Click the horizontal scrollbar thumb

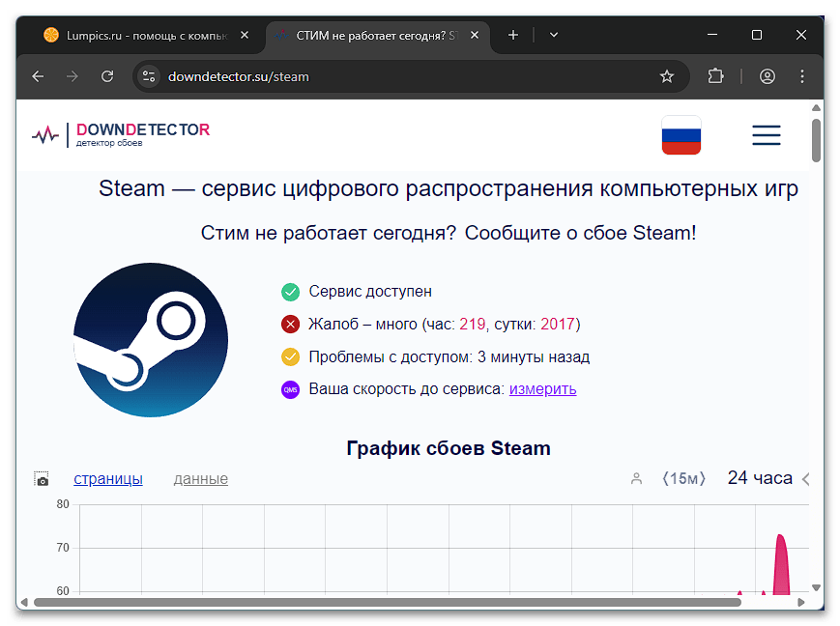click(388, 603)
